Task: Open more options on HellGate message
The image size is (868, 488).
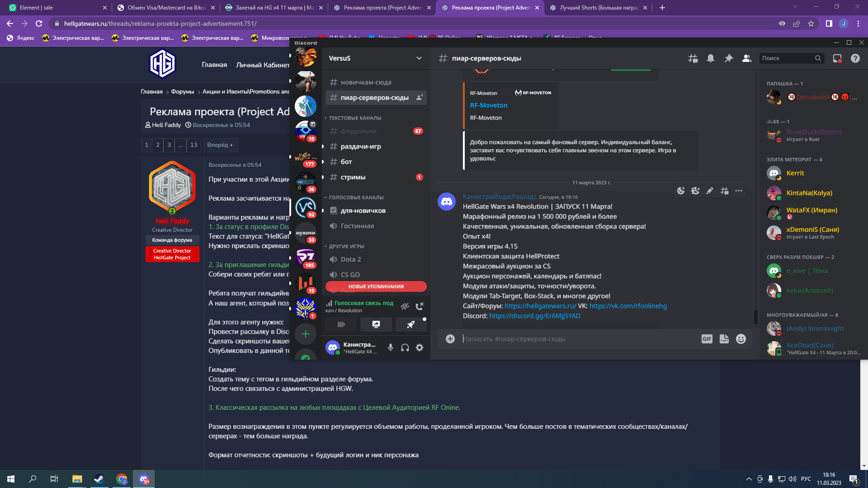Action: 739,191
